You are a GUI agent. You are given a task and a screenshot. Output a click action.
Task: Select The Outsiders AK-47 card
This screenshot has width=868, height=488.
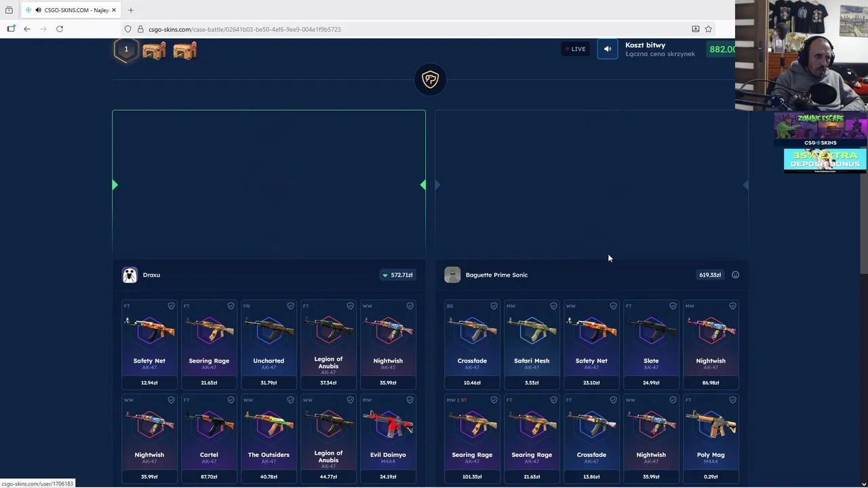[x=269, y=439]
